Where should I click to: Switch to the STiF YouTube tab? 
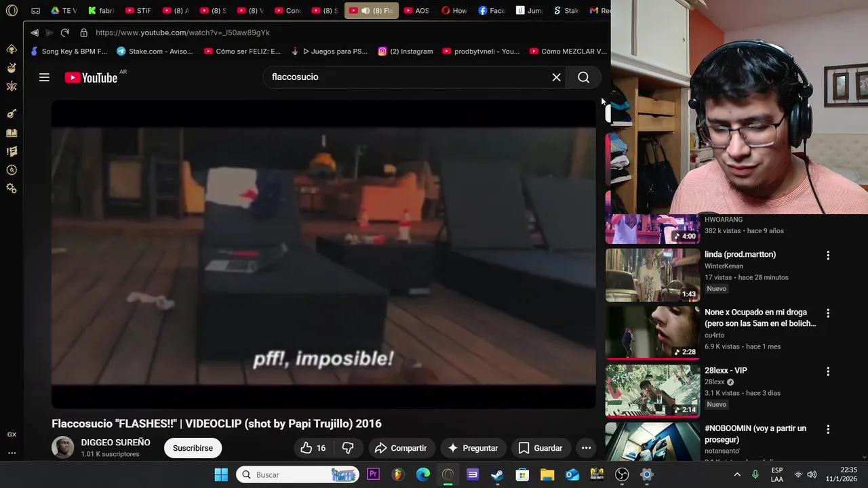138,11
